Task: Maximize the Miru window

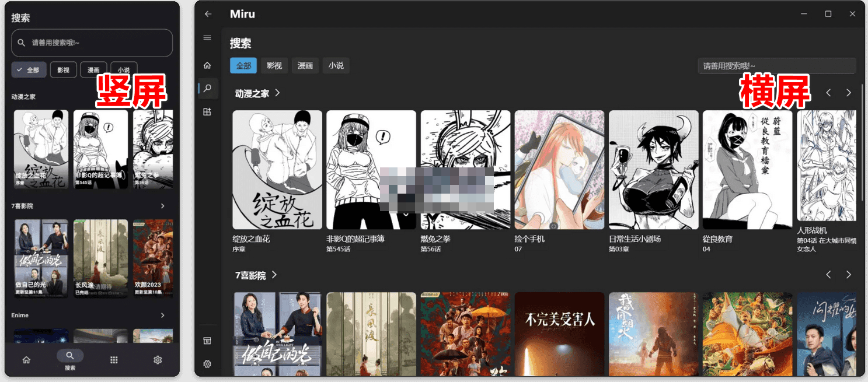Action: tap(828, 14)
